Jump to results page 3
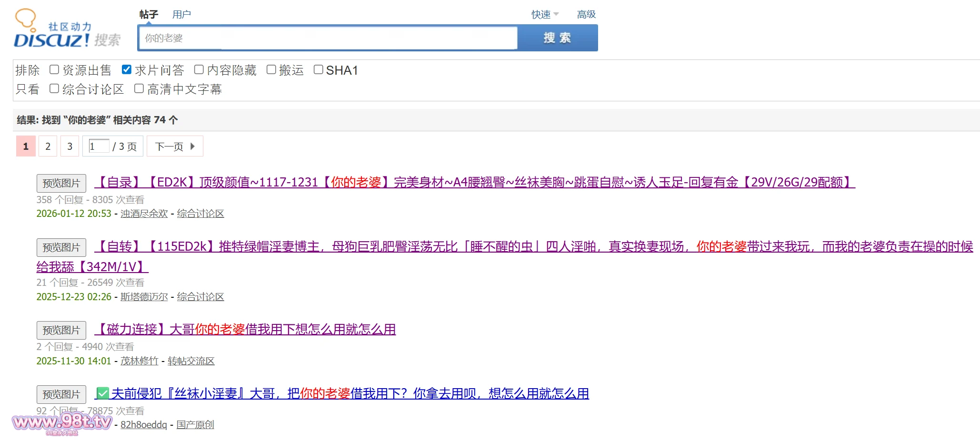The image size is (980, 440). point(70,147)
